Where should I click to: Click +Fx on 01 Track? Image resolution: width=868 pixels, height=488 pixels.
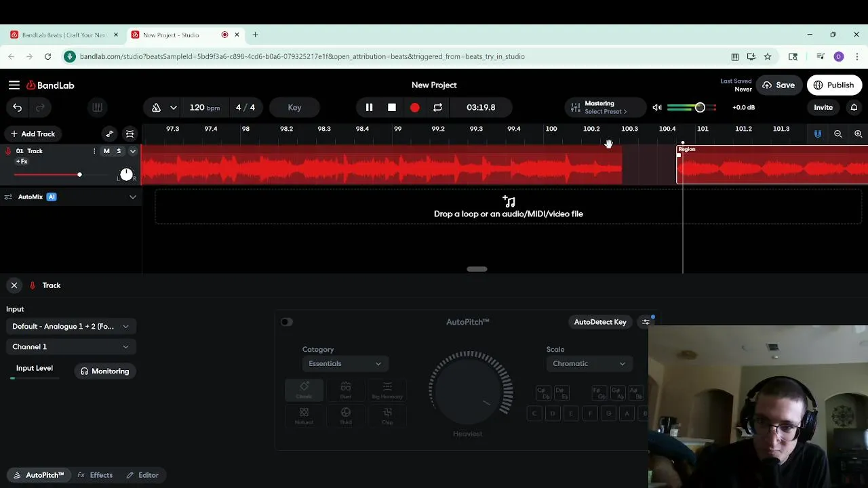click(22, 161)
